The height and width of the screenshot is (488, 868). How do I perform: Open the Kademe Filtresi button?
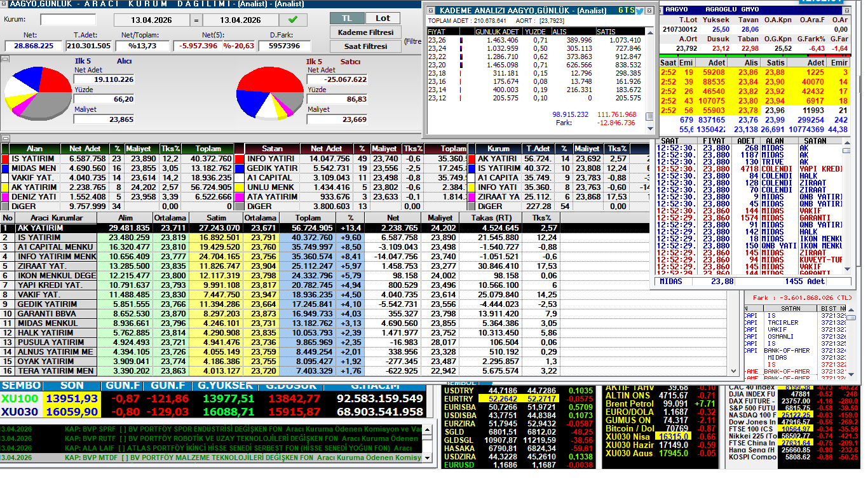pos(365,32)
